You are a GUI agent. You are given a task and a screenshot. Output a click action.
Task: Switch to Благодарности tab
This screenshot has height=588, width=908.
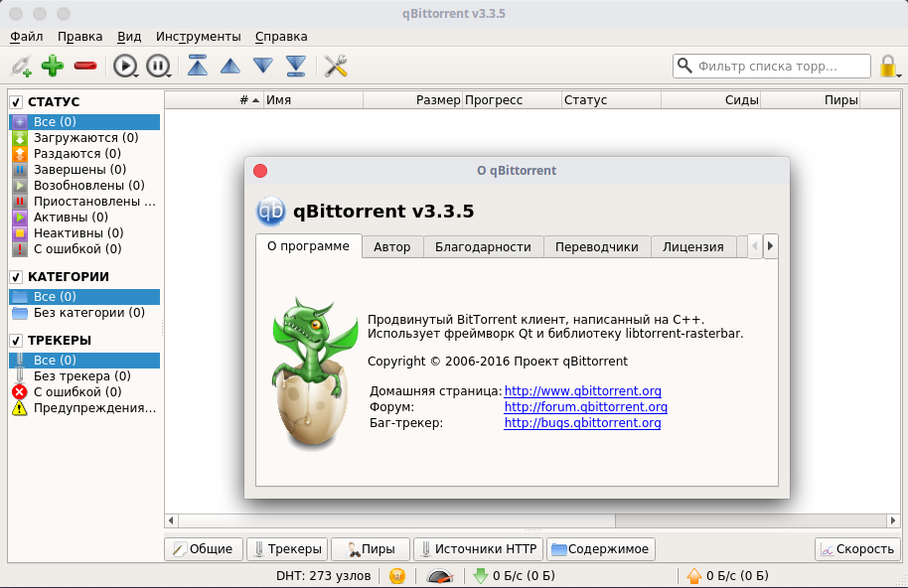(483, 247)
